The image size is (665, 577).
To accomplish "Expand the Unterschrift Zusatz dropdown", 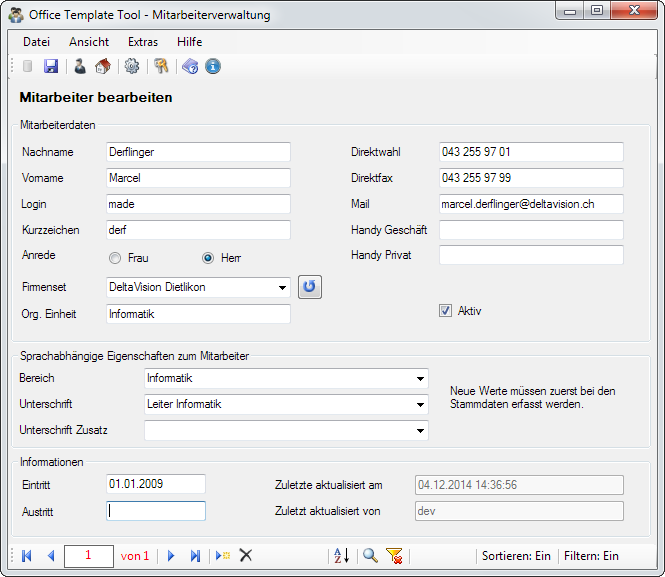I will click(x=420, y=431).
